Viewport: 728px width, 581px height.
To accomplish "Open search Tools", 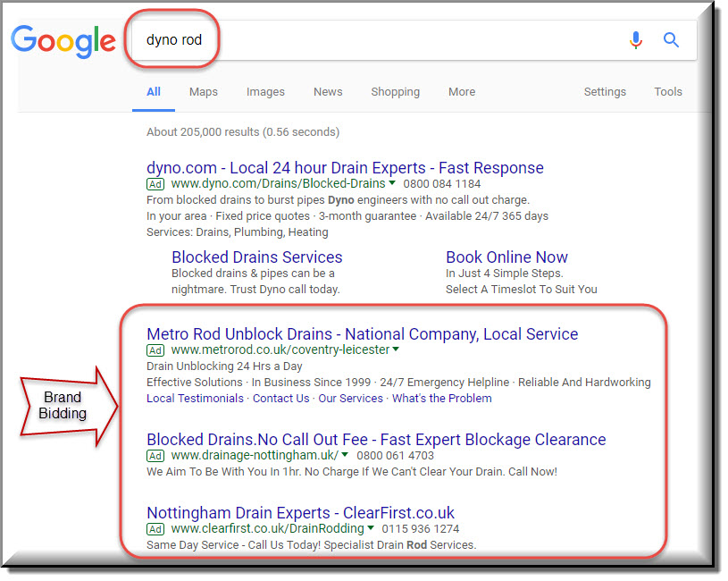I will coord(668,92).
